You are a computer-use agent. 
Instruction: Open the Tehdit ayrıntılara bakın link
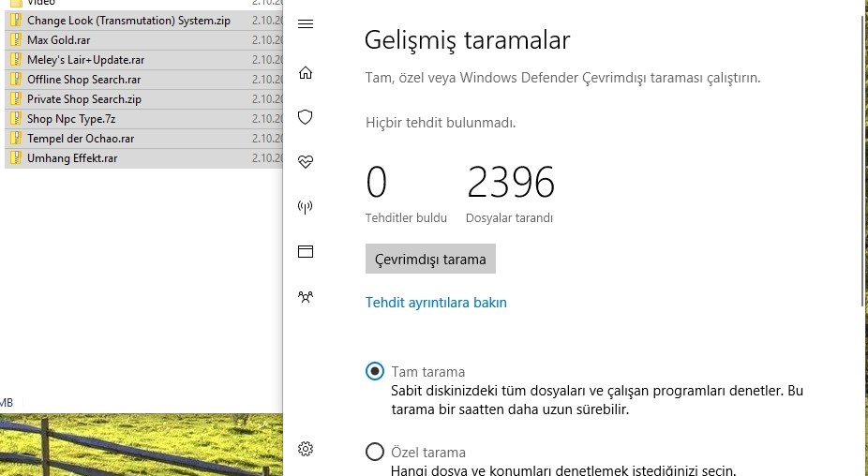436,303
